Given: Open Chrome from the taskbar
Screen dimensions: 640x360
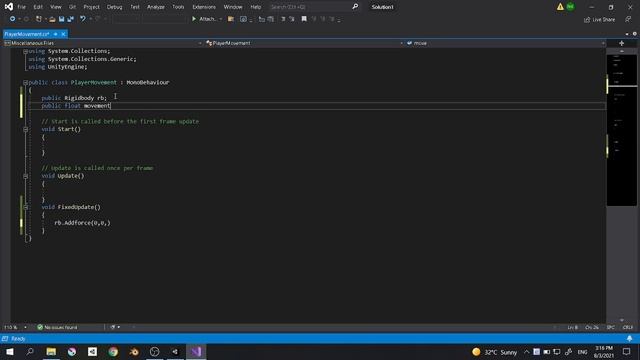Looking at the screenshot, I should click(x=113, y=351).
